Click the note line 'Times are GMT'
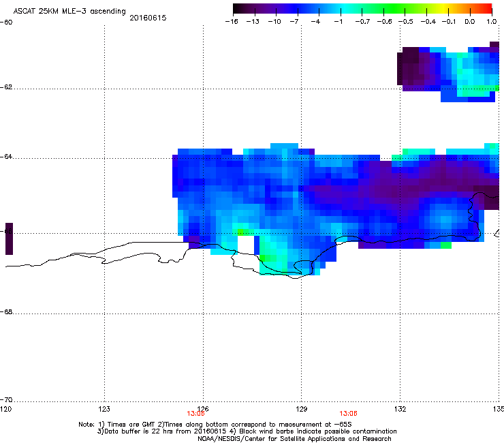The image size is (504, 443). [215, 425]
